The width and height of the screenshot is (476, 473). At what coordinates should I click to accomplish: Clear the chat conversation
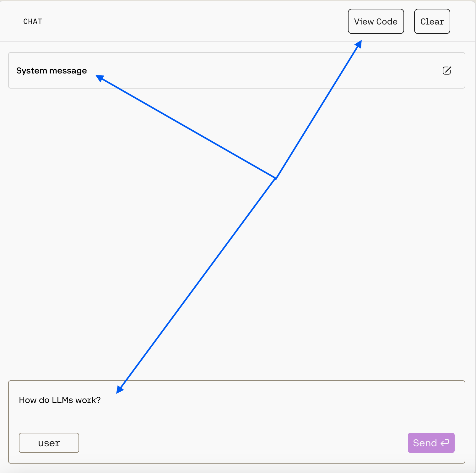click(432, 21)
